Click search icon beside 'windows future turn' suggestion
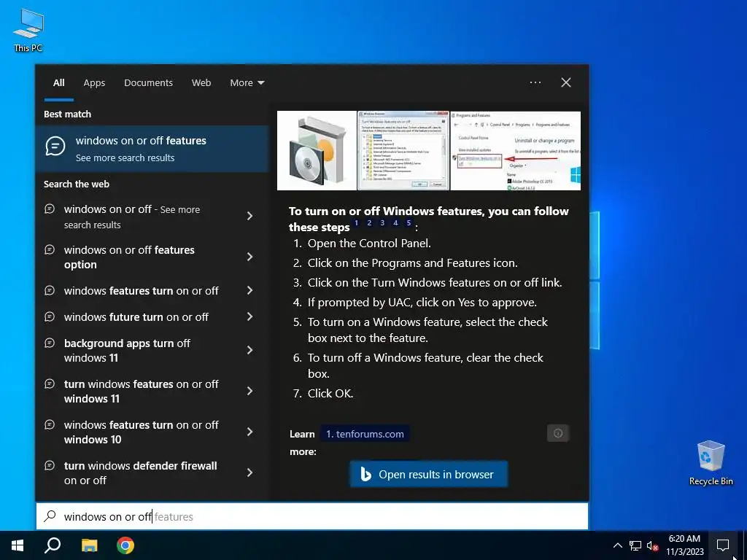The width and height of the screenshot is (747, 560). coord(50,316)
